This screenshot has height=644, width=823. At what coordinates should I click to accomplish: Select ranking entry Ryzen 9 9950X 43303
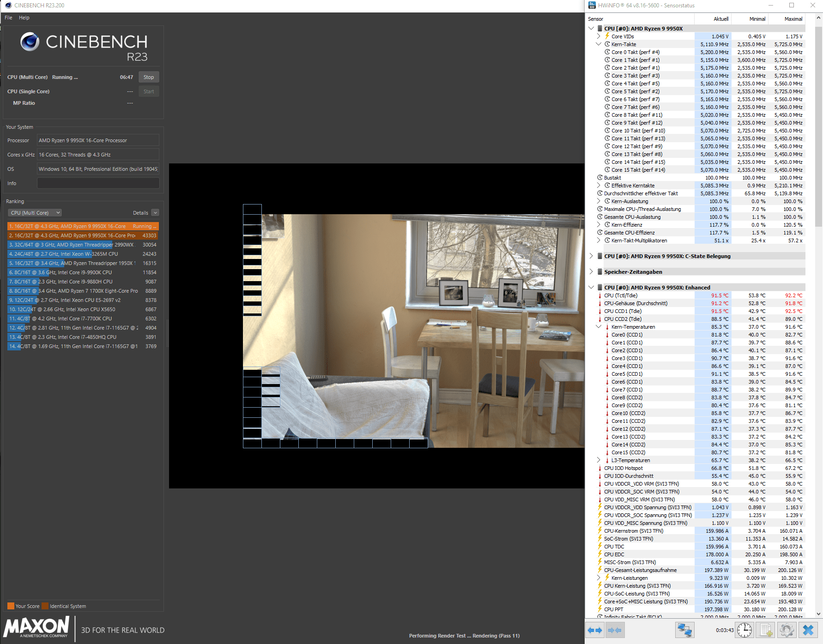tap(83, 235)
